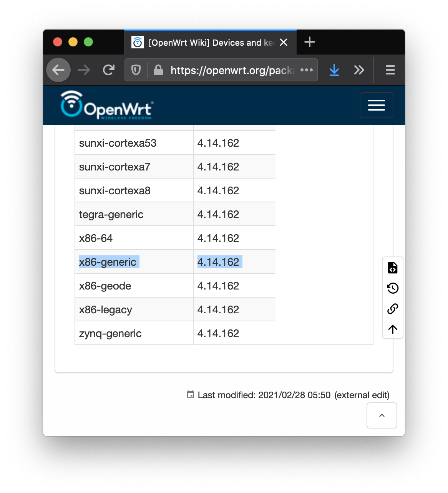
Task: Click the Last modified date text
Action: [x=264, y=395]
